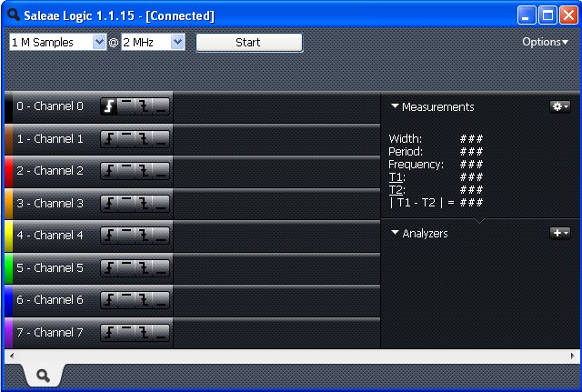Click the horizontal scrollbar track
The height and width of the screenshot is (392, 582).
(292, 356)
